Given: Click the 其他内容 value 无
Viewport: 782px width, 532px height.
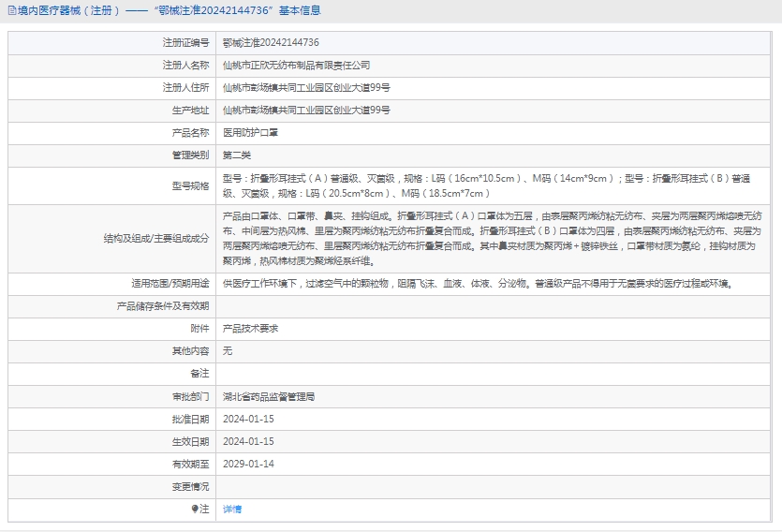Looking at the screenshot, I should pyautogui.click(x=228, y=351).
